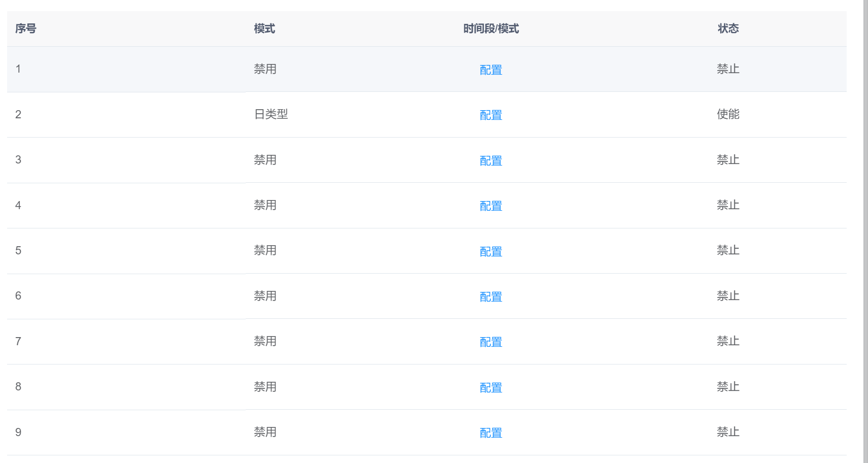Click sequence number 4 cell
868x463 pixels.
click(18, 205)
